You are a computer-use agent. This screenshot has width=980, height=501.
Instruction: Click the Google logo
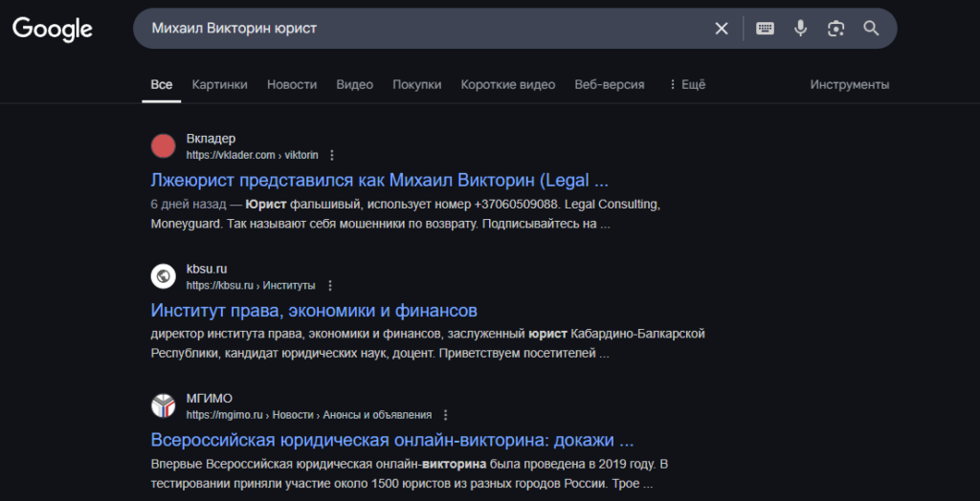53,29
